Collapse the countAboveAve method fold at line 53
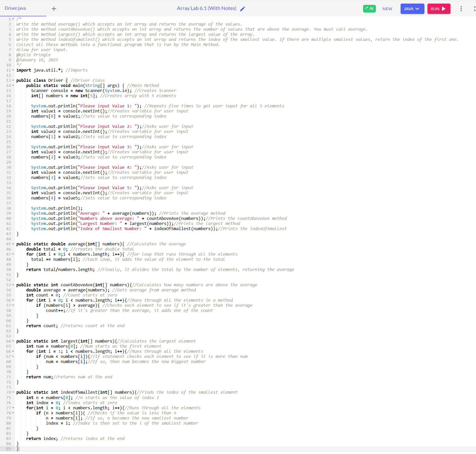The height and width of the screenshot is (454, 476). [x=13, y=285]
